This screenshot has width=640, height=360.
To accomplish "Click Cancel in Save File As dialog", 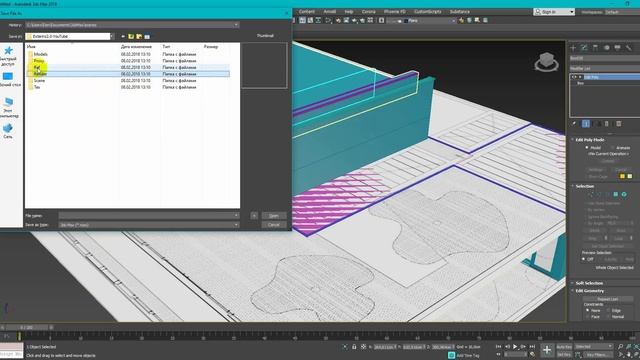I will (x=274, y=225).
